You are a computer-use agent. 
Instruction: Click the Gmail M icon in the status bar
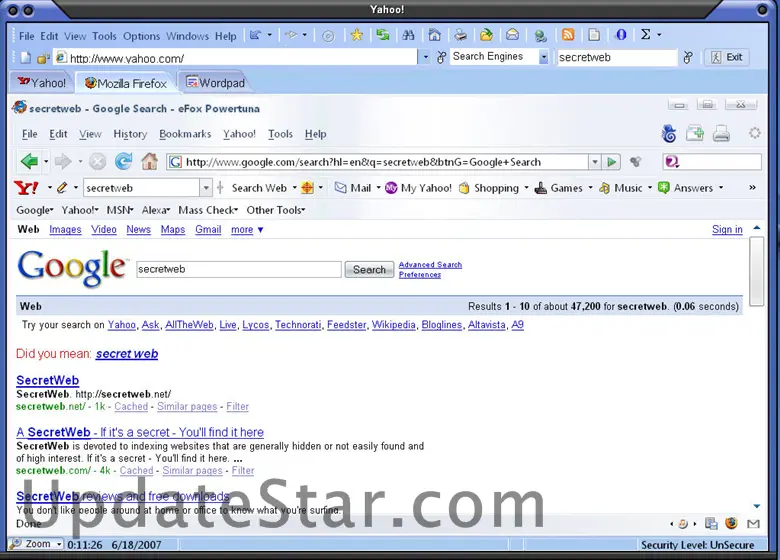coord(753,523)
